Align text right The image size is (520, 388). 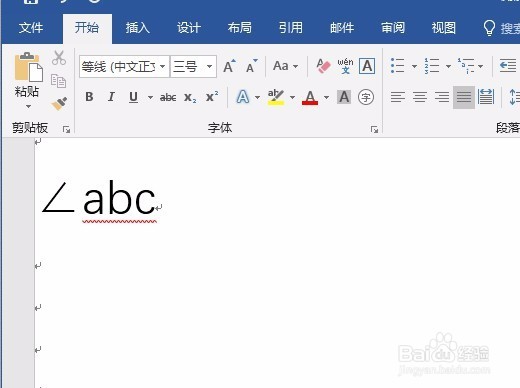tap(442, 97)
